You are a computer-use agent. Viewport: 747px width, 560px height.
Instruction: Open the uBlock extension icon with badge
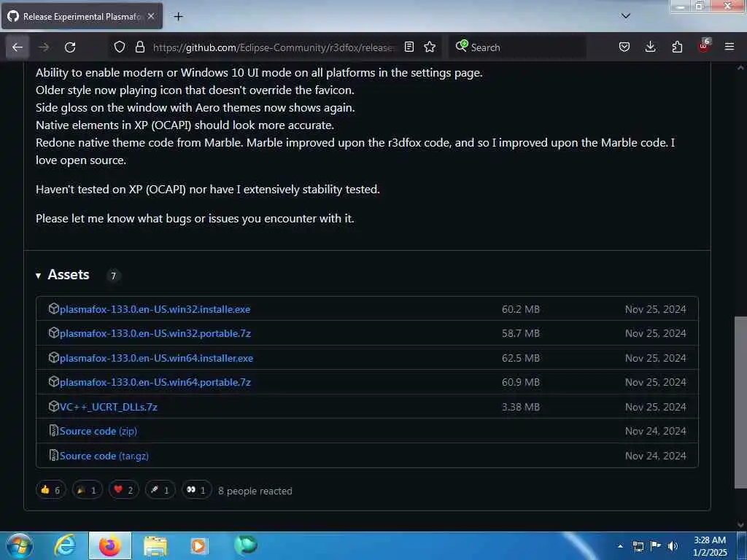[704, 46]
